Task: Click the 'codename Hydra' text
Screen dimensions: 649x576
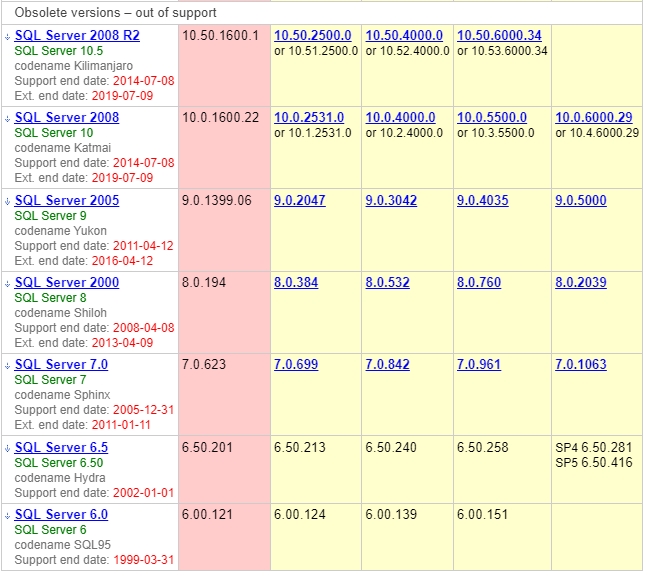Action: (x=60, y=478)
